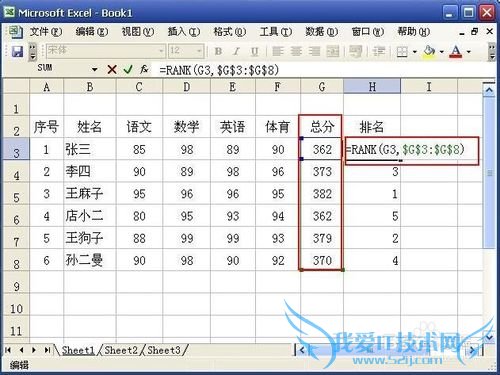Click cell containing 王麻子
The image size is (500, 375).
tap(90, 194)
